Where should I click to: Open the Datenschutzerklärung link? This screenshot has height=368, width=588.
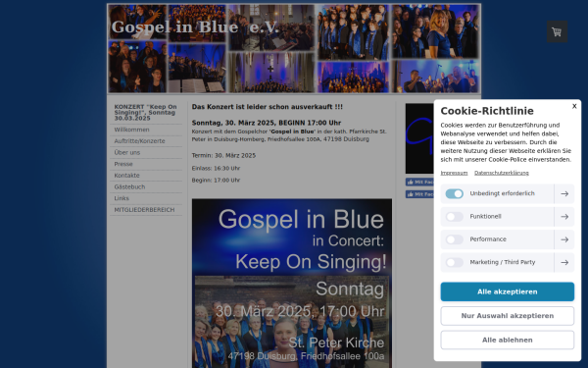point(502,173)
